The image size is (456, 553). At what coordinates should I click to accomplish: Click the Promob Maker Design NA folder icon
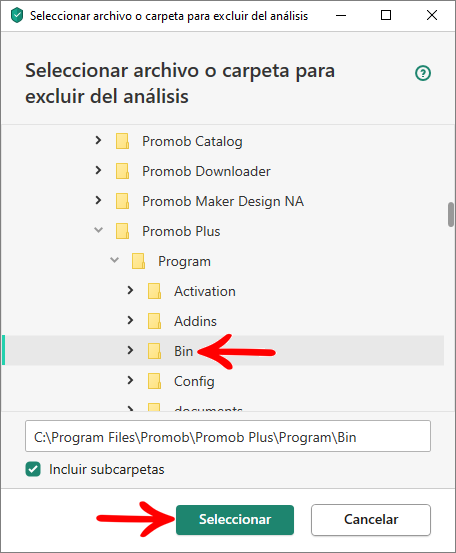(x=122, y=201)
